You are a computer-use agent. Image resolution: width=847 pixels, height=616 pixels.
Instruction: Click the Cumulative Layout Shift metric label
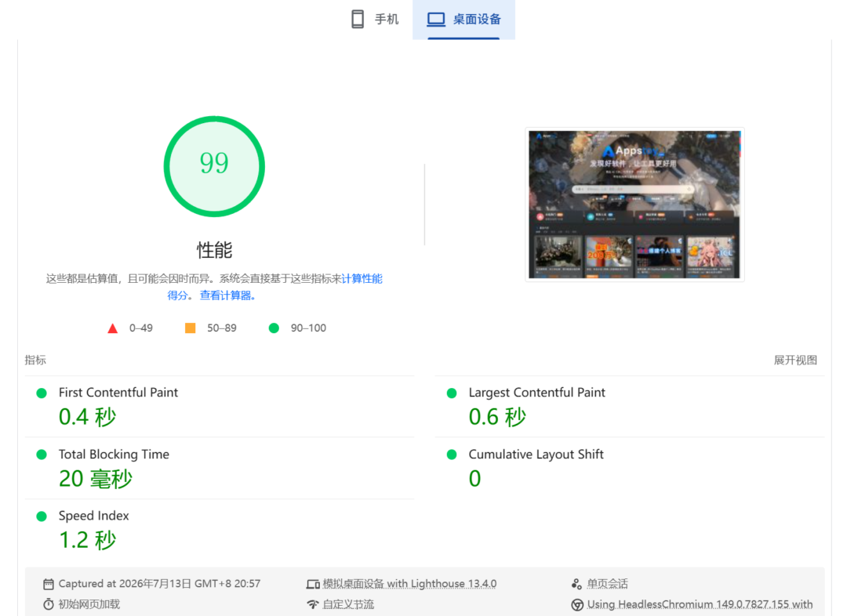(536, 455)
